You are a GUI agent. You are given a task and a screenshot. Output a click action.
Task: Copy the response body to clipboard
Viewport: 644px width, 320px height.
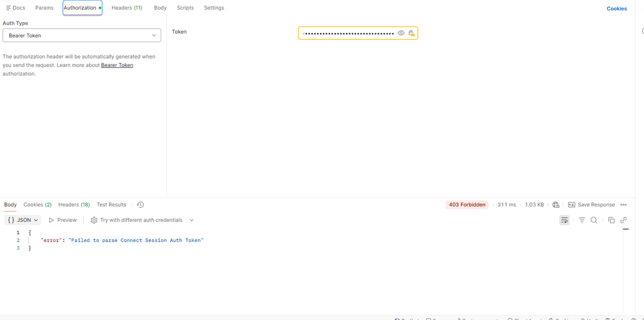point(611,220)
